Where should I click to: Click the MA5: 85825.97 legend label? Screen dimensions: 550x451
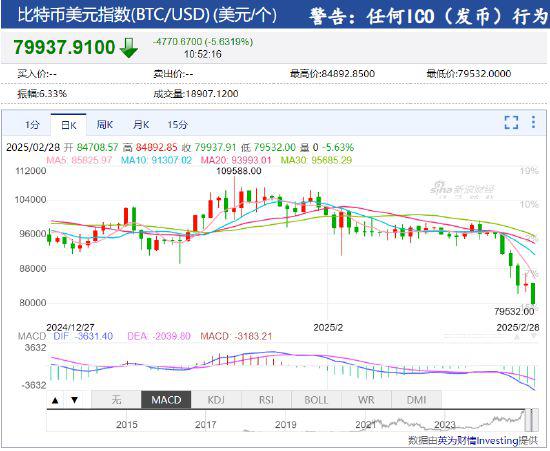(79, 160)
